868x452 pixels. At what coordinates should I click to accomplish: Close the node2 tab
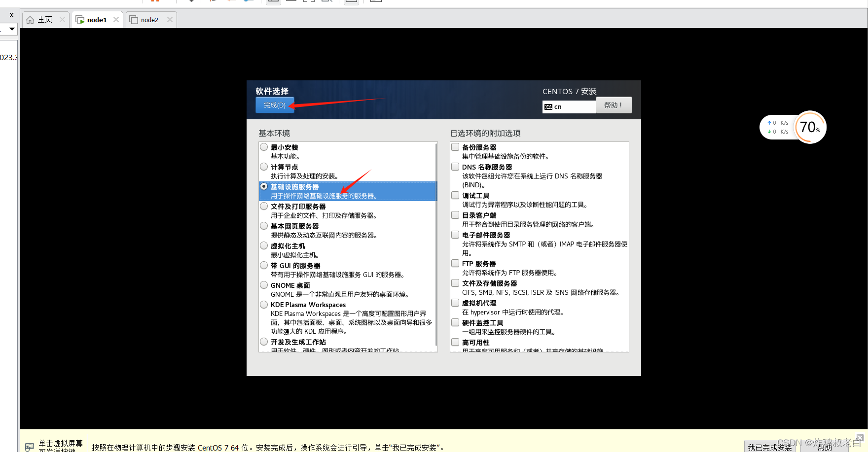tap(170, 20)
